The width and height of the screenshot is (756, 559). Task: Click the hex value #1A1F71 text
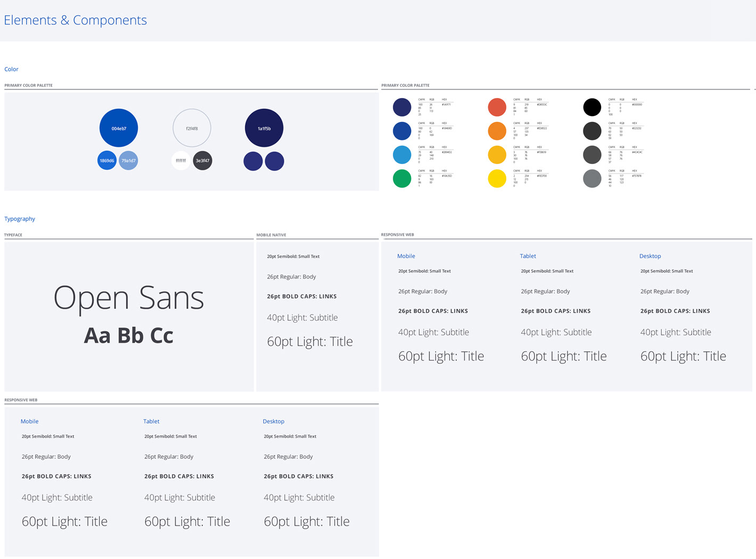[x=446, y=105]
